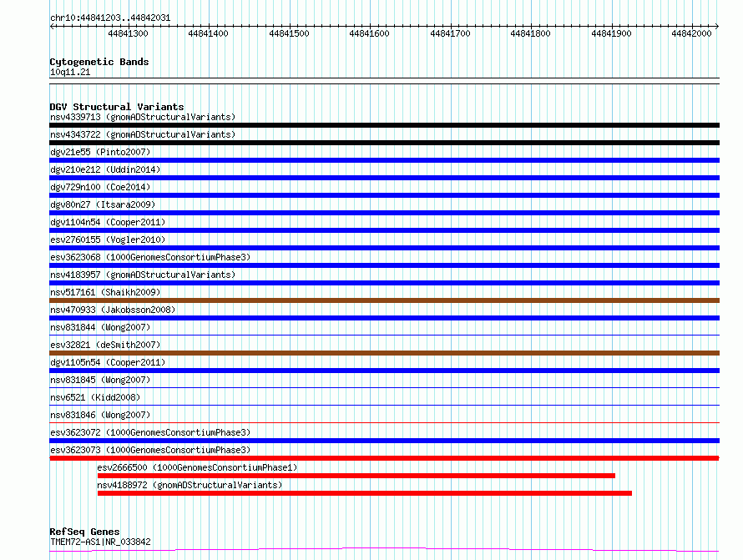This screenshot has height=560, width=743.
Task: Click the black bar under nsv4339713
Action: pos(384,125)
